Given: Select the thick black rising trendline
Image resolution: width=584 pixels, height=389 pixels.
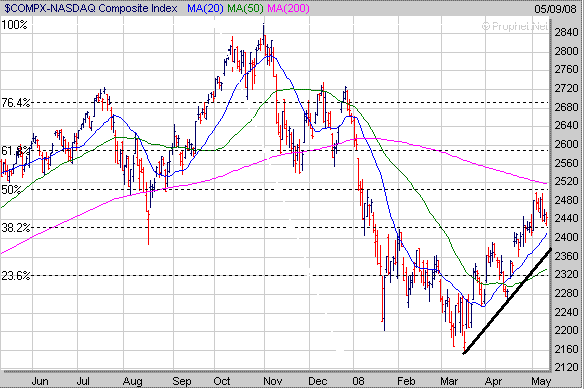Looking at the screenshot, I should coord(507,301).
